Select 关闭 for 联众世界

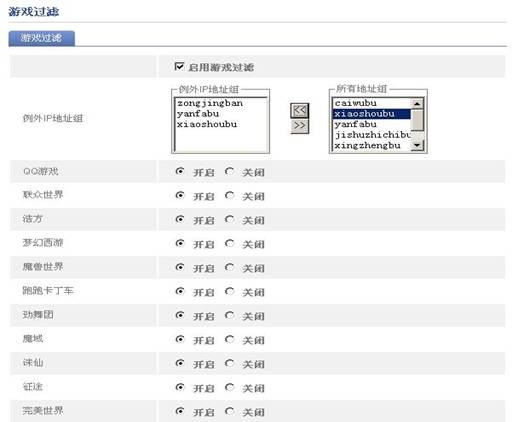tap(229, 195)
